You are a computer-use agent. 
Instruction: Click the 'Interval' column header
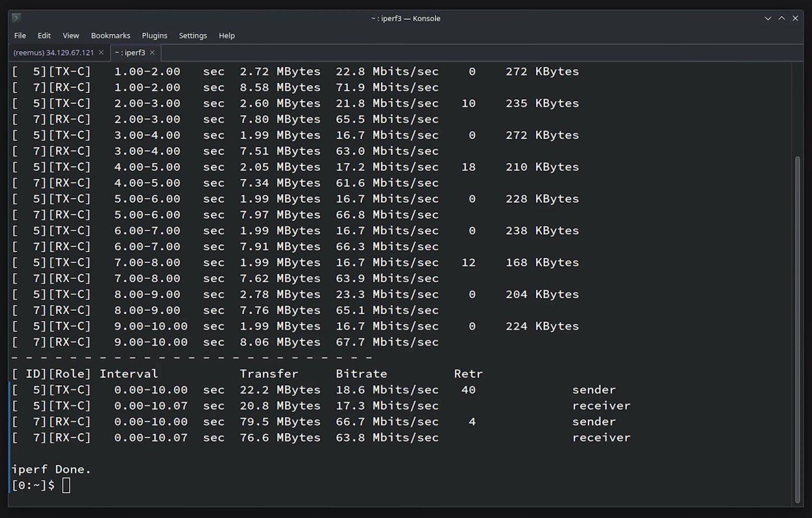coord(129,374)
